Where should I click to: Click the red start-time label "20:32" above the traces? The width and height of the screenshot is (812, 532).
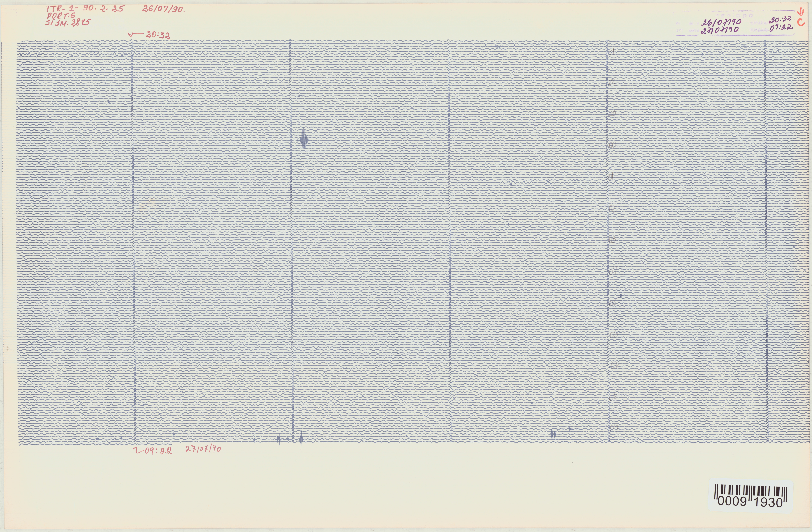[x=158, y=35]
